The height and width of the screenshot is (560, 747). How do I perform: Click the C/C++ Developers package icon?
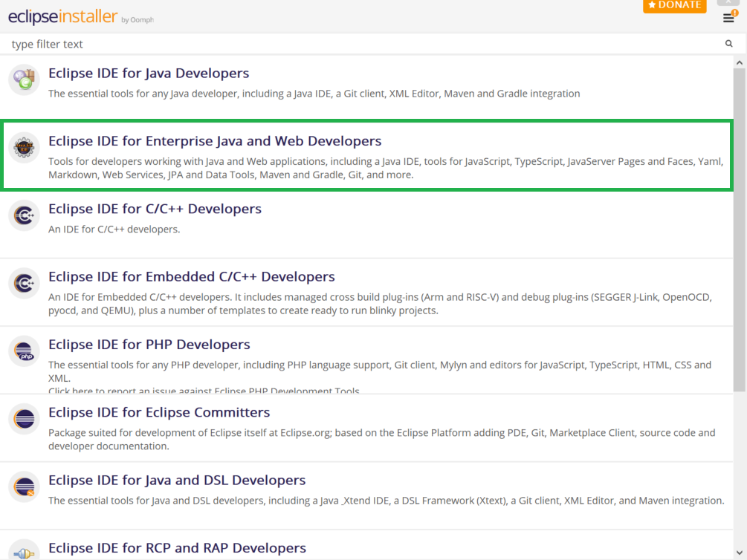click(x=24, y=215)
